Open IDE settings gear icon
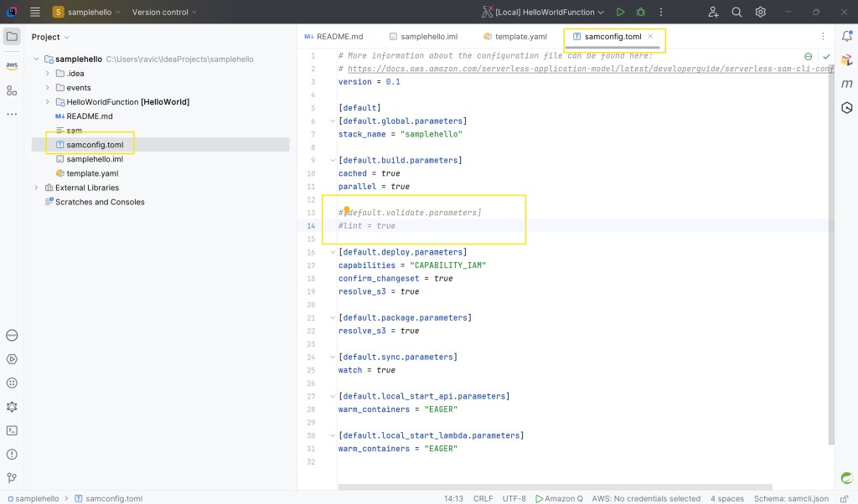858x504 pixels. (x=760, y=13)
